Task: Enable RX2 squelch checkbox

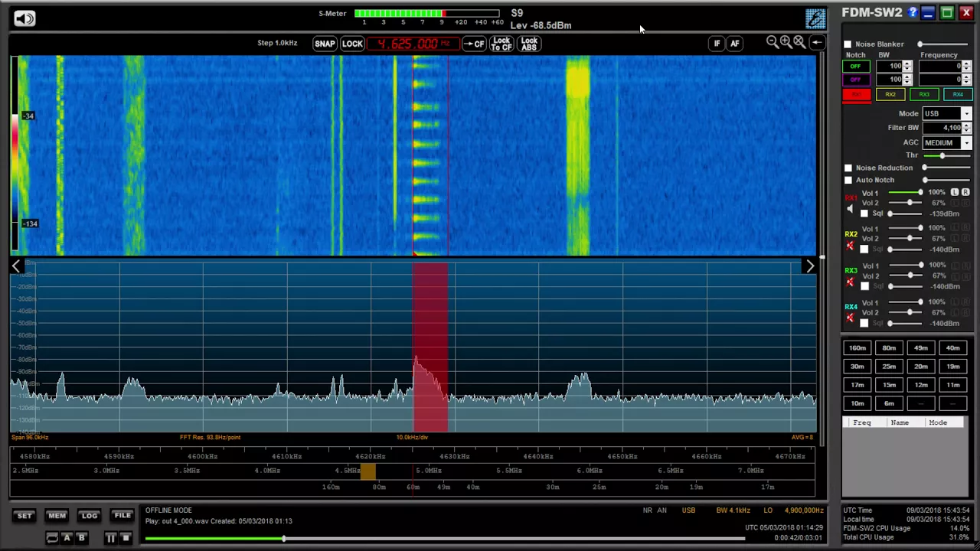Action: (x=864, y=249)
